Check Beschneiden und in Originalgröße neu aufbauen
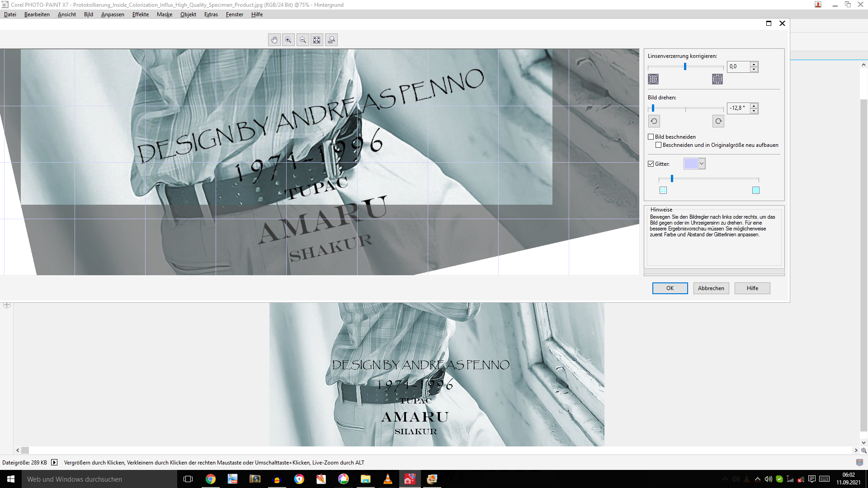 click(x=659, y=145)
